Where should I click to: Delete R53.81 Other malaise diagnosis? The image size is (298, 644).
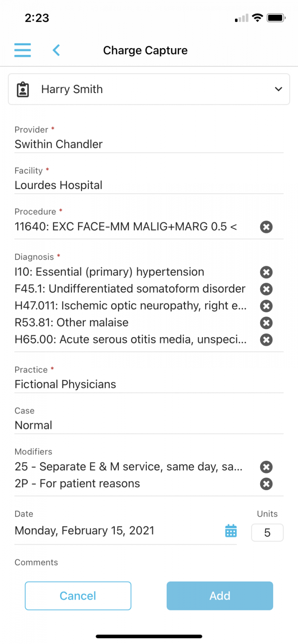(266, 323)
